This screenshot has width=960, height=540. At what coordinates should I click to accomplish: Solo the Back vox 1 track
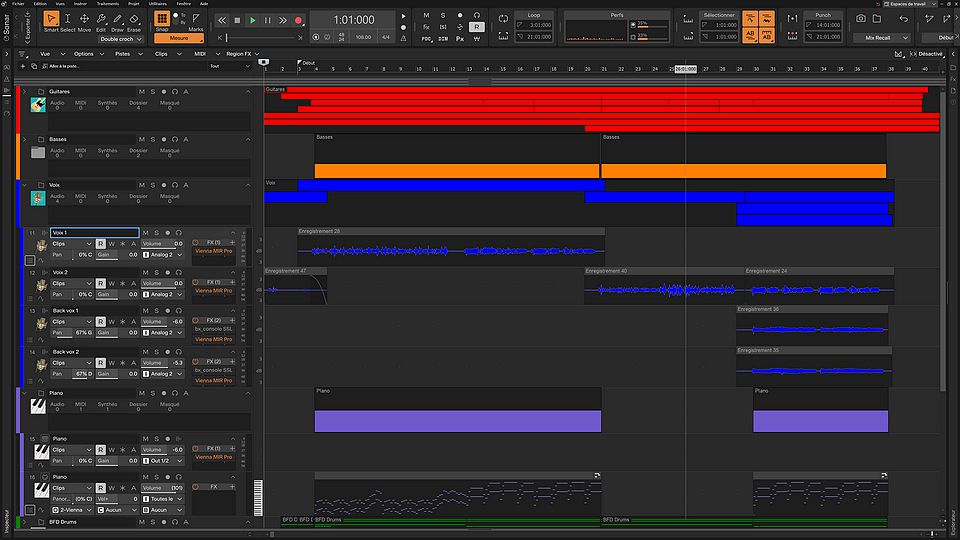pos(155,311)
